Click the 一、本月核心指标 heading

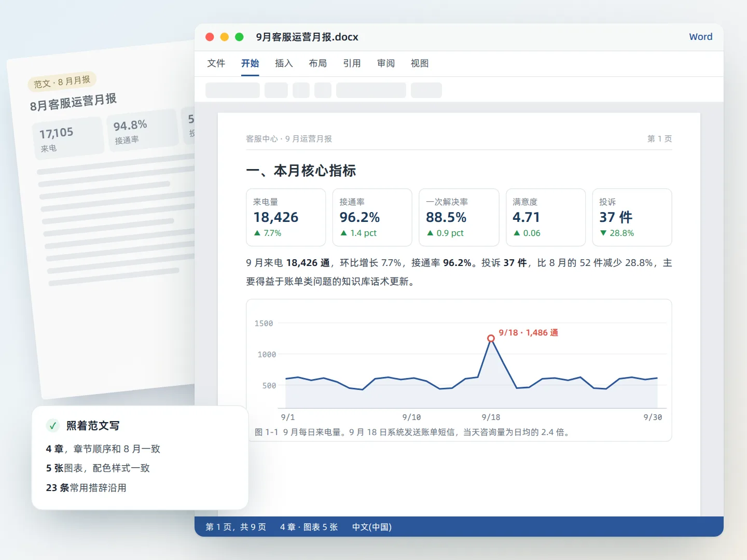tap(301, 171)
